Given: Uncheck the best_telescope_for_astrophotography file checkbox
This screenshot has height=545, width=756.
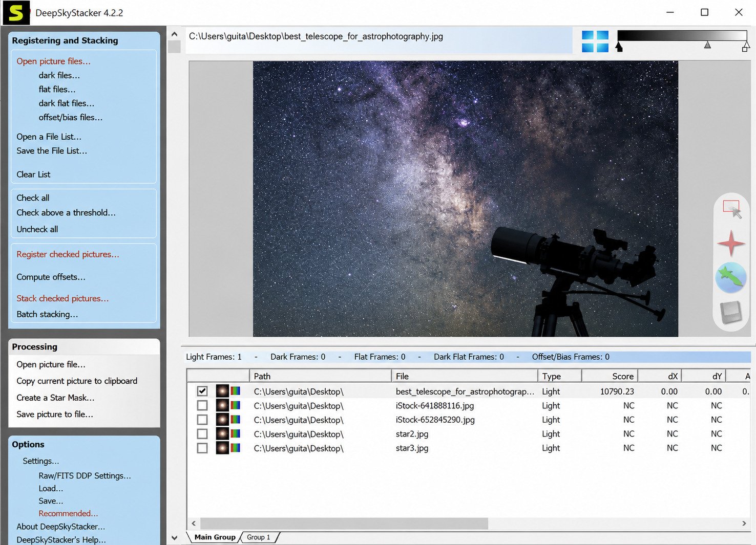Looking at the screenshot, I should pos(202,391).
